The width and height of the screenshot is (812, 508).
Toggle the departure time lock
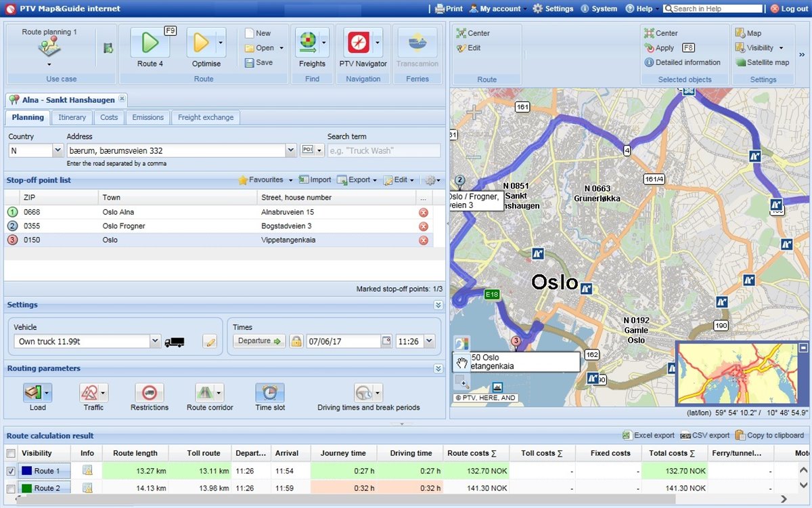pos(296,341)
